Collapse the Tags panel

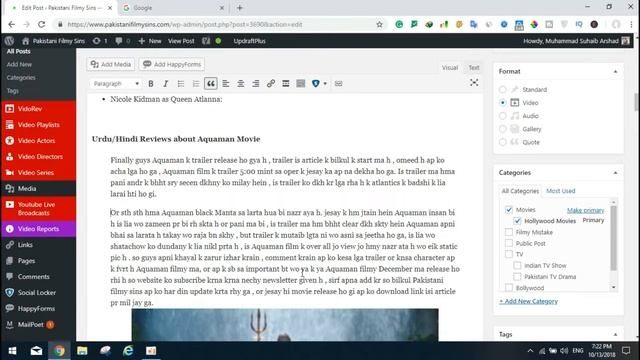tap(615, 334)
